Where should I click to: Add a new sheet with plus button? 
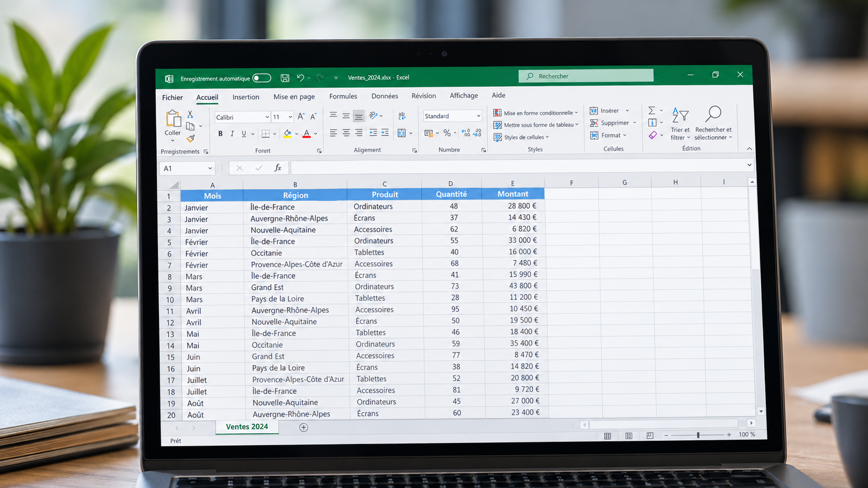pyautogui.click(x=304, y=427)
